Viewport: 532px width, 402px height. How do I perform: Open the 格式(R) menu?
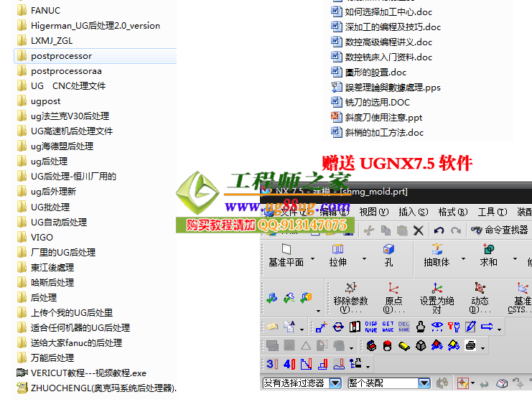[453, 212]
